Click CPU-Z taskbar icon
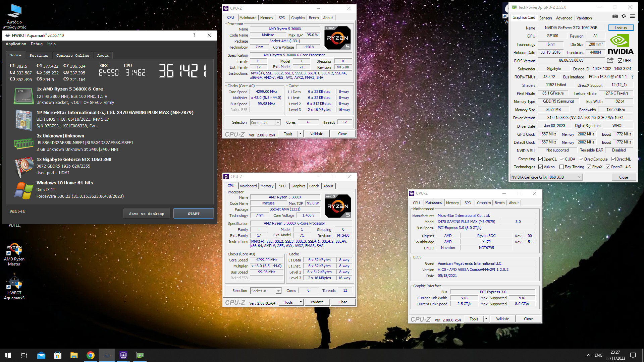 [123, 355]
